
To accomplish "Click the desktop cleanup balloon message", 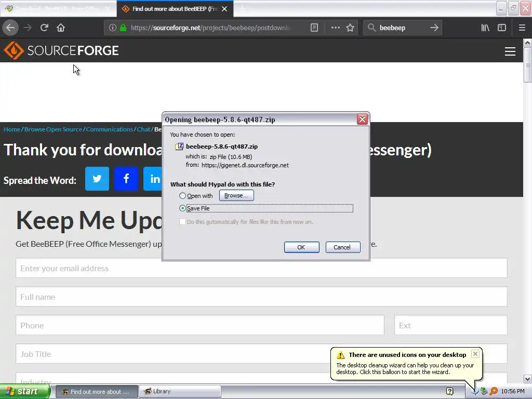I will [x=405, y=369].
